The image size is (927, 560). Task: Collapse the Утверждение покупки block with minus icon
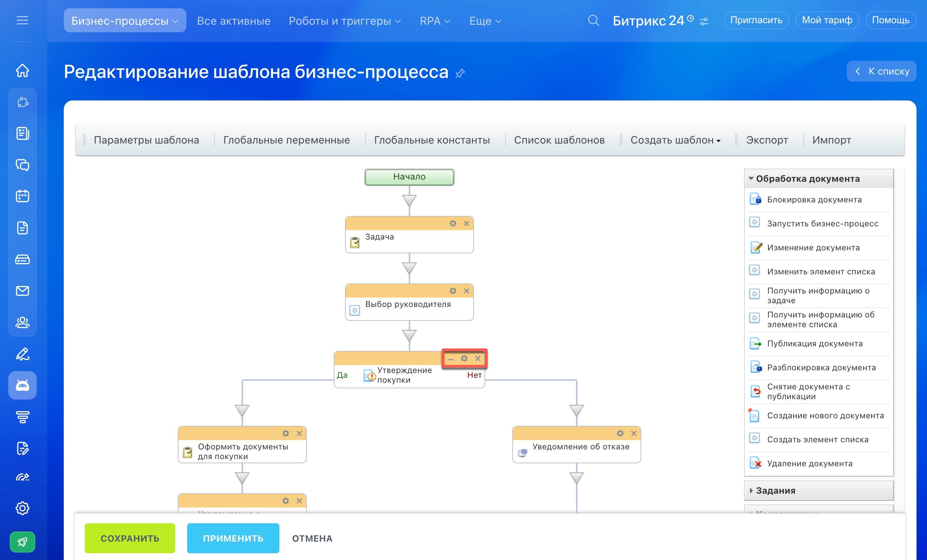point(450,359)
